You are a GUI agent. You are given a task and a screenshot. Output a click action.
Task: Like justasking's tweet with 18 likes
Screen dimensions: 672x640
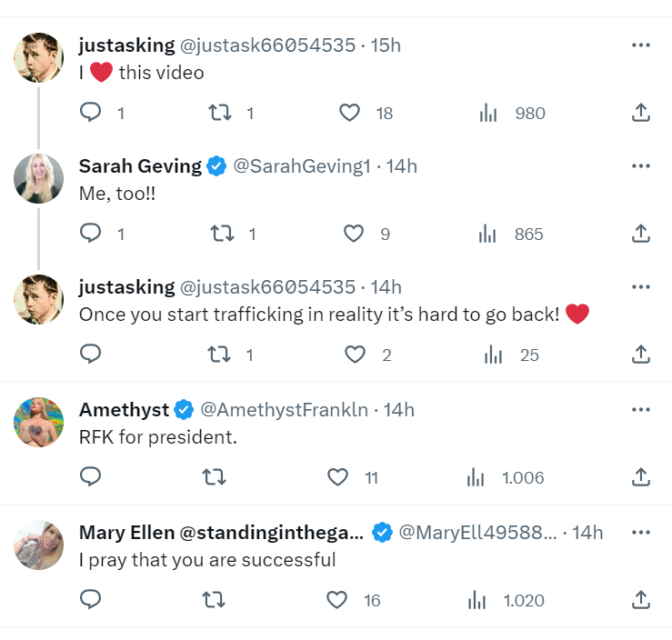tap(351, 113)
